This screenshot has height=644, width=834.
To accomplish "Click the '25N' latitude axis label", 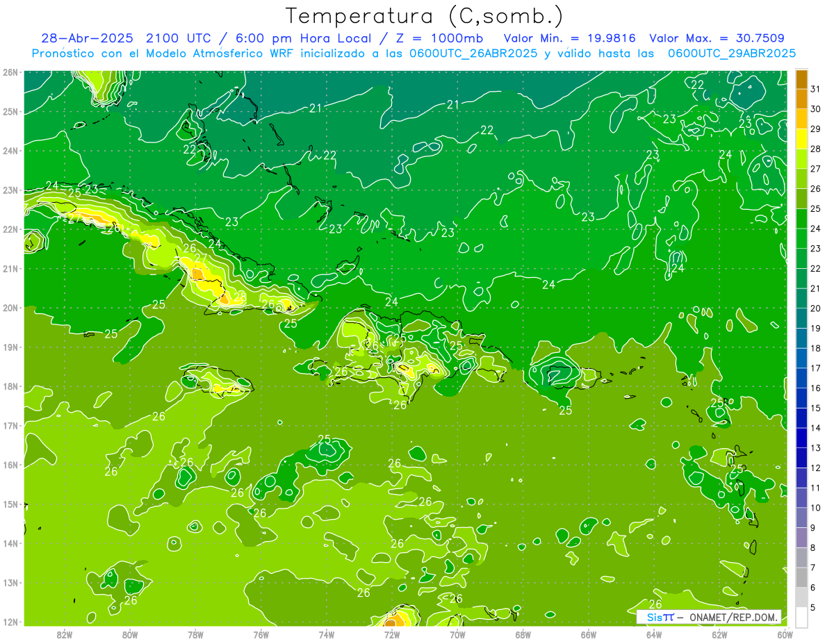I will [11, 111].
